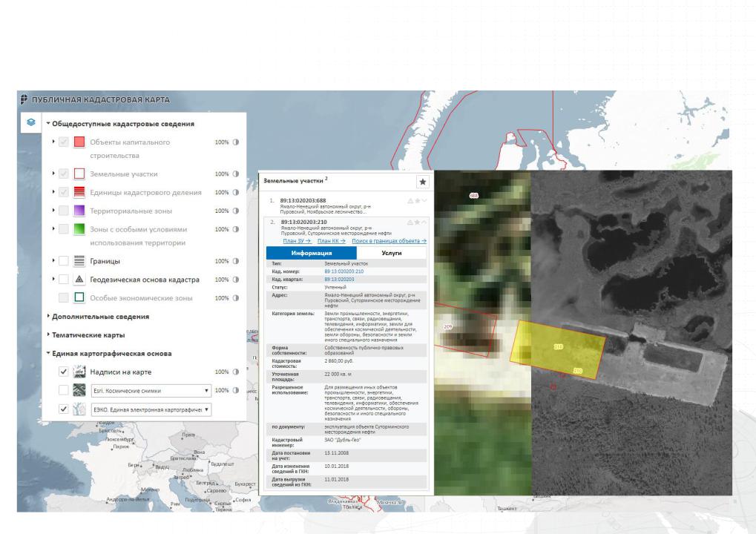Image resolution: width=756 pixels, height=534 pixels.
Task: Adjust opacity of 'Земельные участки' layer
Action: pos(236,174)
